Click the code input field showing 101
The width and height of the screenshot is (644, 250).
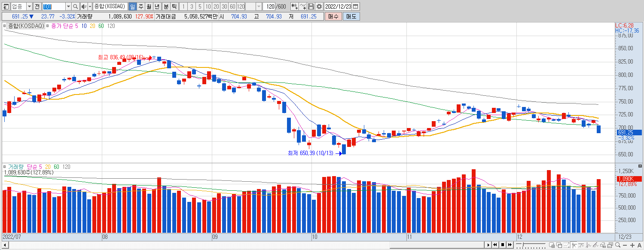pyautogui.click(x=54, y=6)
